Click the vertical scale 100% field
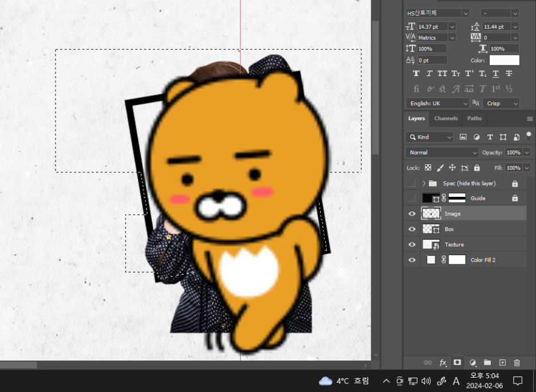The image size is (536, 392). 432,49
